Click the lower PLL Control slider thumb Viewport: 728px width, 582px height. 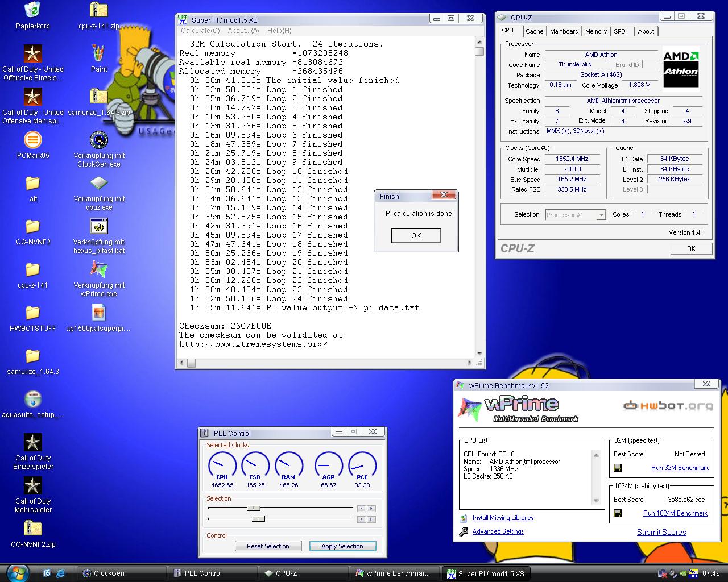coord(258,519)
